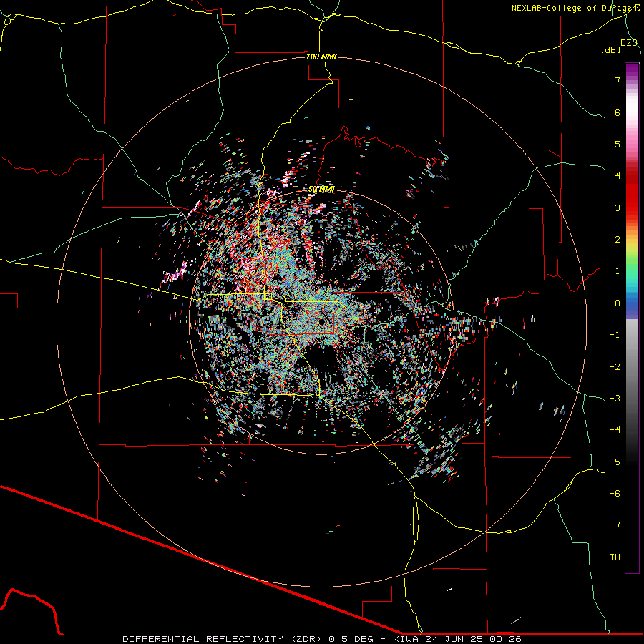644x644 pixels.
Task: Click the -5 value on the color scale
Action: 615,462
